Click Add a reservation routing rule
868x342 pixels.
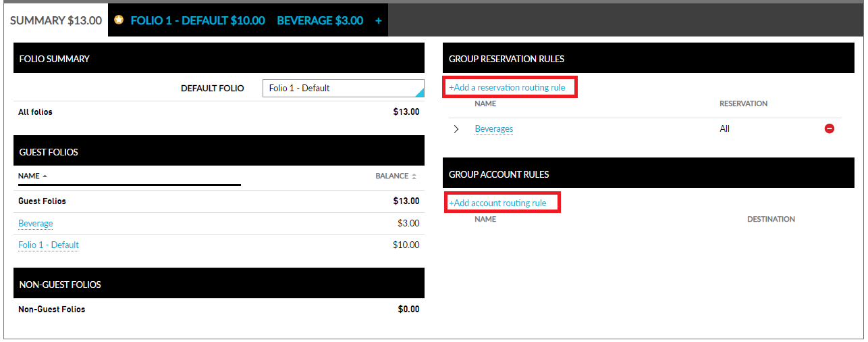pos(507,88)
